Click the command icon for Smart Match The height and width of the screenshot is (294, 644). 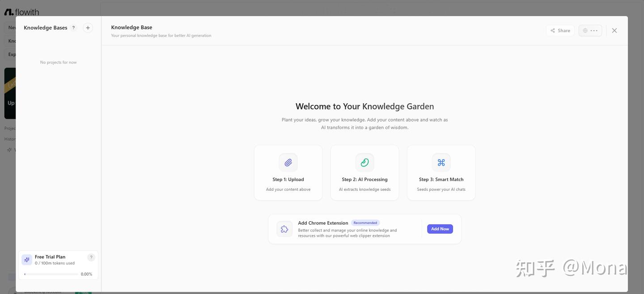[x=441, y=163]
